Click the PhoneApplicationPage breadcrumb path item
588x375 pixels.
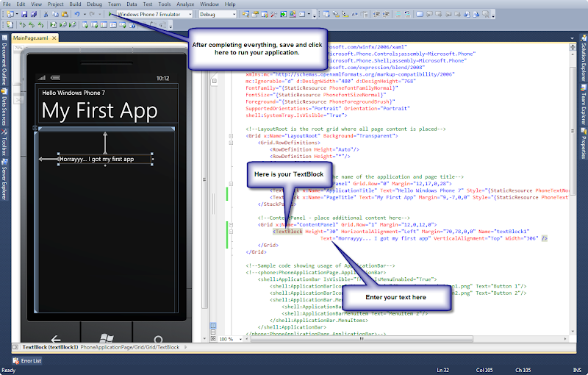pos(107,346)
